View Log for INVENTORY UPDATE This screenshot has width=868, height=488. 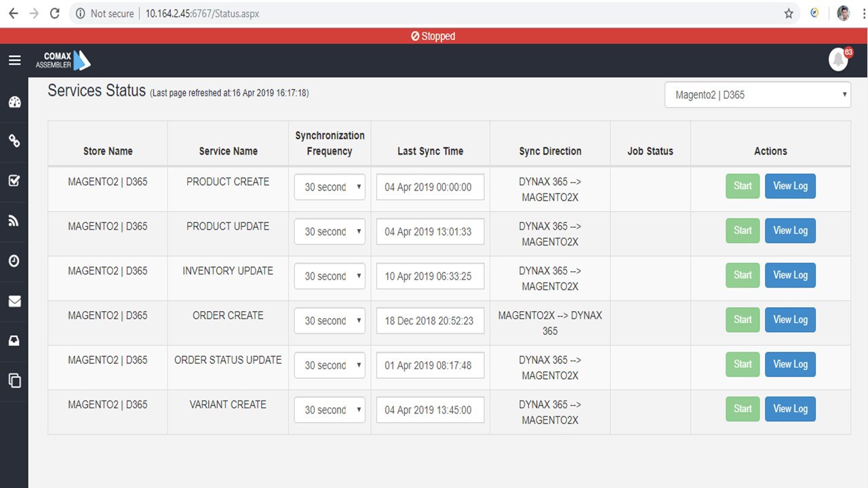click(791, 275)
